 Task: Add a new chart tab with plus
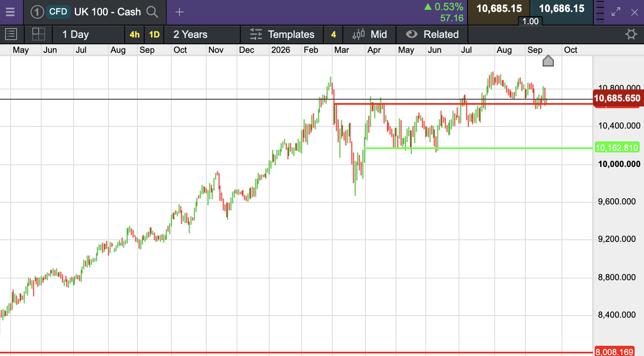tap(180, 12)
